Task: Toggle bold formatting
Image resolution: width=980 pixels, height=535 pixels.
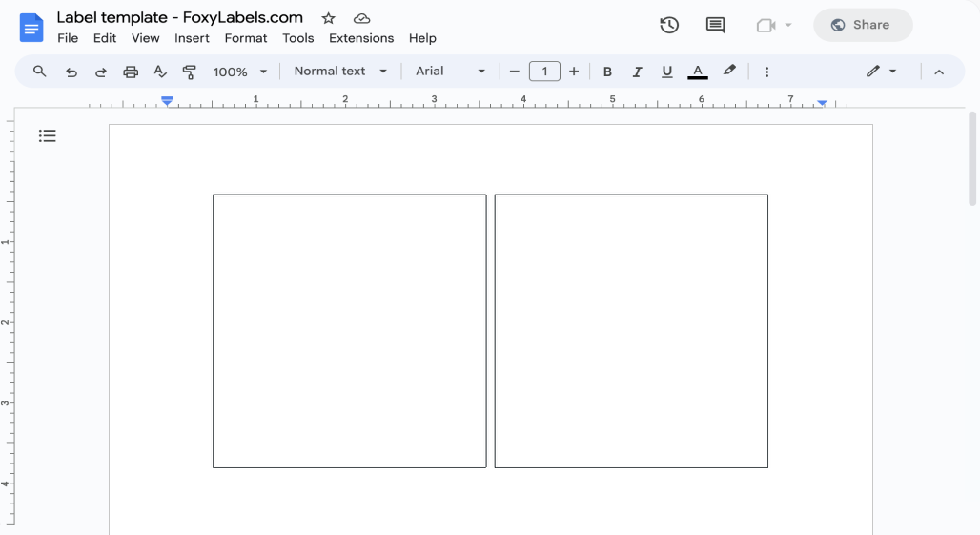Action: click(x=607, y=72)
